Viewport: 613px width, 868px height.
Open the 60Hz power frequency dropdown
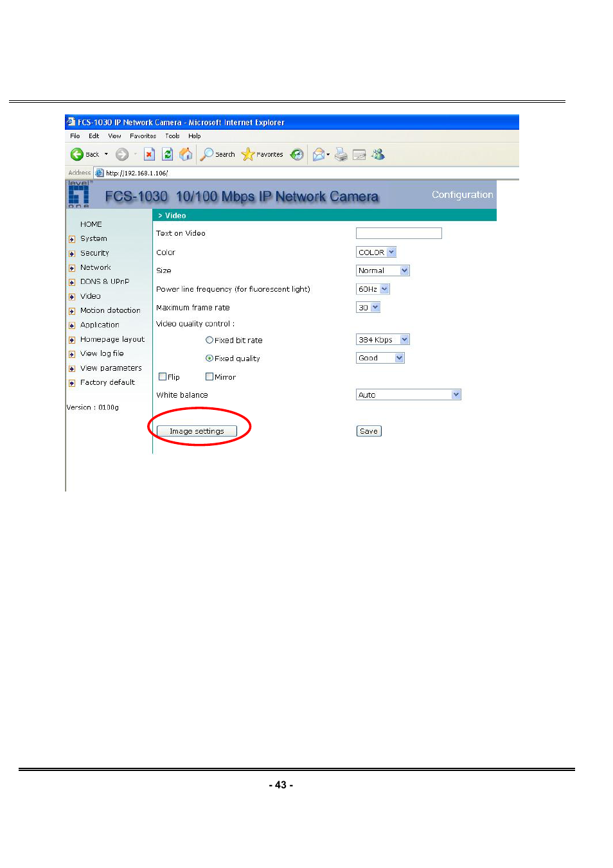coord(373,289)
